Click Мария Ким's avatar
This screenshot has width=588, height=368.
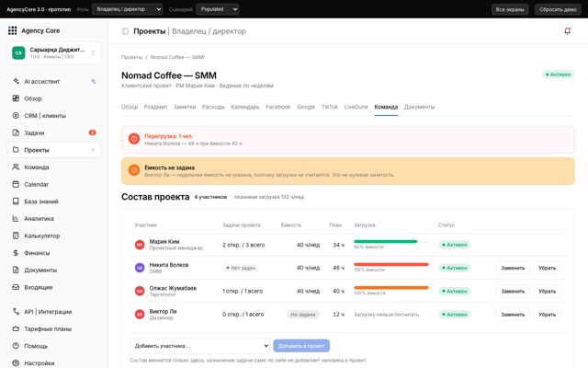(x=140, y=245)
